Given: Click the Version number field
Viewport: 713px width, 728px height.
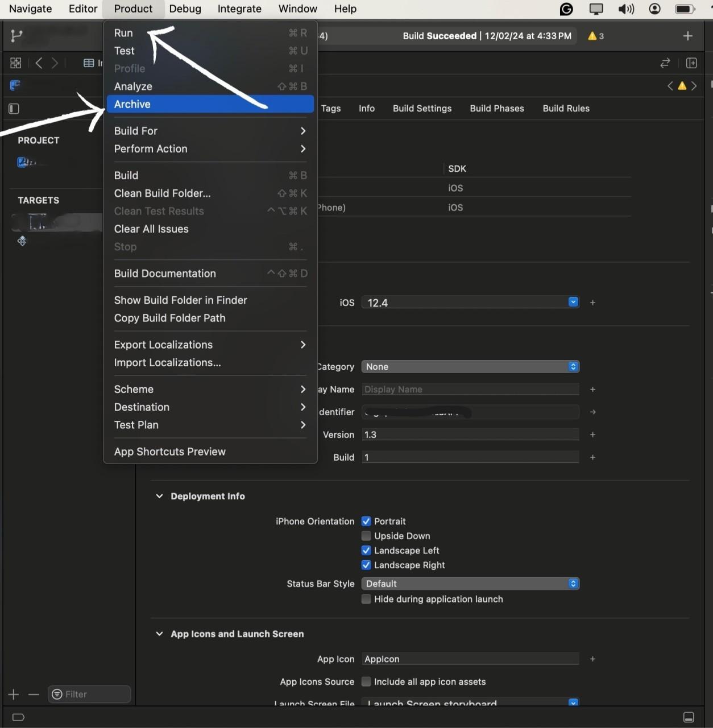Looking at the screenshot, I should pyautogui.click(x=470, y=435).
